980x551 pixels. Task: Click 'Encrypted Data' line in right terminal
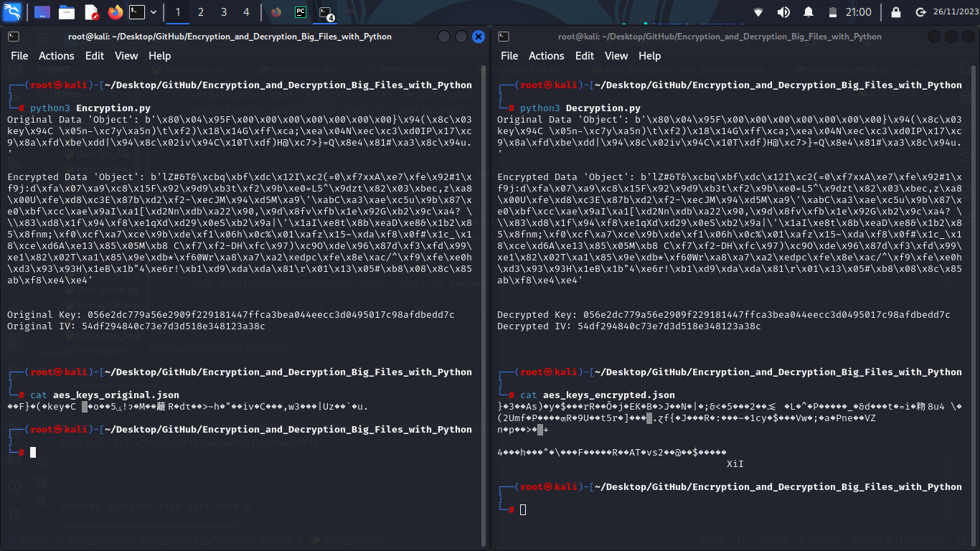point(730,177)
